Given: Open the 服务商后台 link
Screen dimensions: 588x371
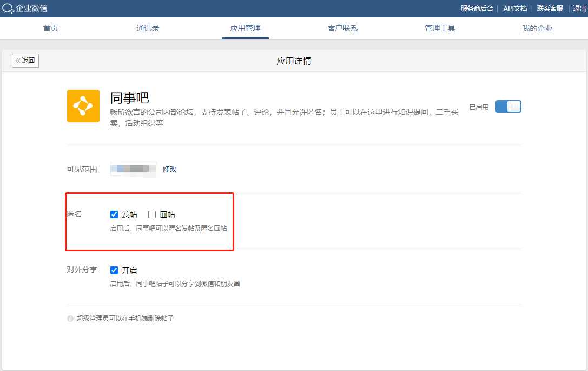Looking at the screenshot, I should point(477,9).
